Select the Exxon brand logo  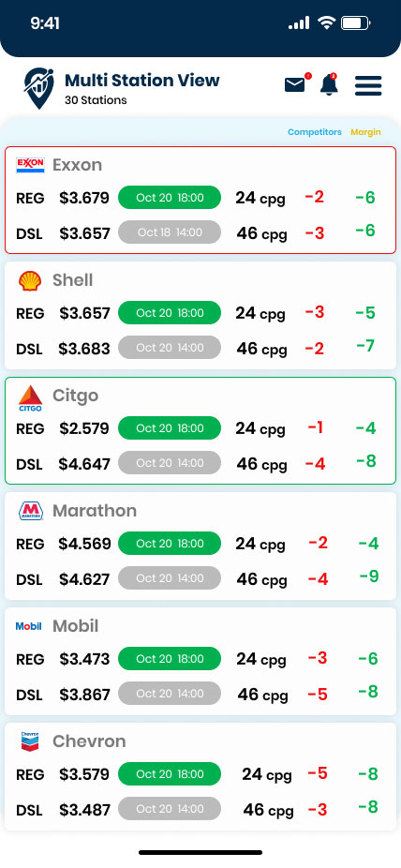(x=30, y=165)
